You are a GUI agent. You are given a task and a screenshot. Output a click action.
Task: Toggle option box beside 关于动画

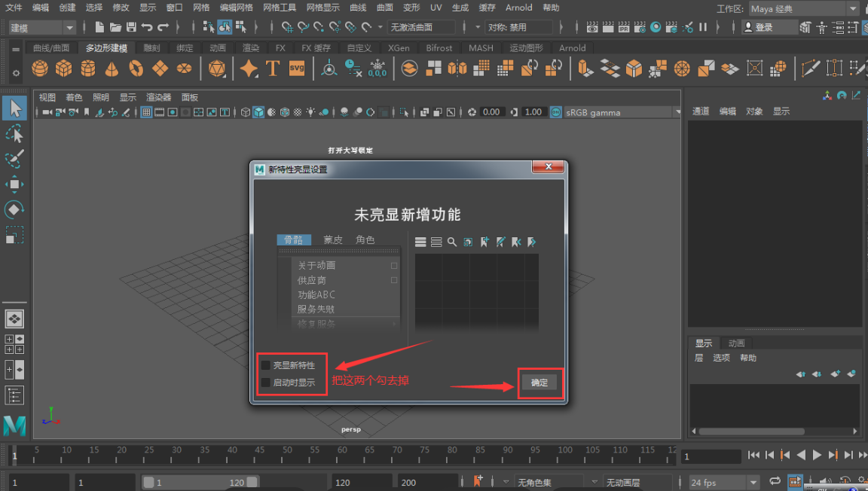[394, 266]
